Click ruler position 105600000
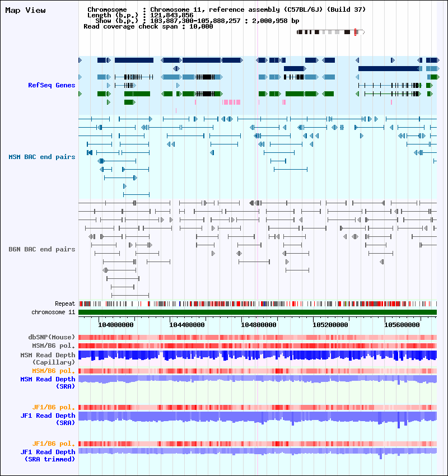The height and width of the screenshot is (476, 448). point(402,325)
